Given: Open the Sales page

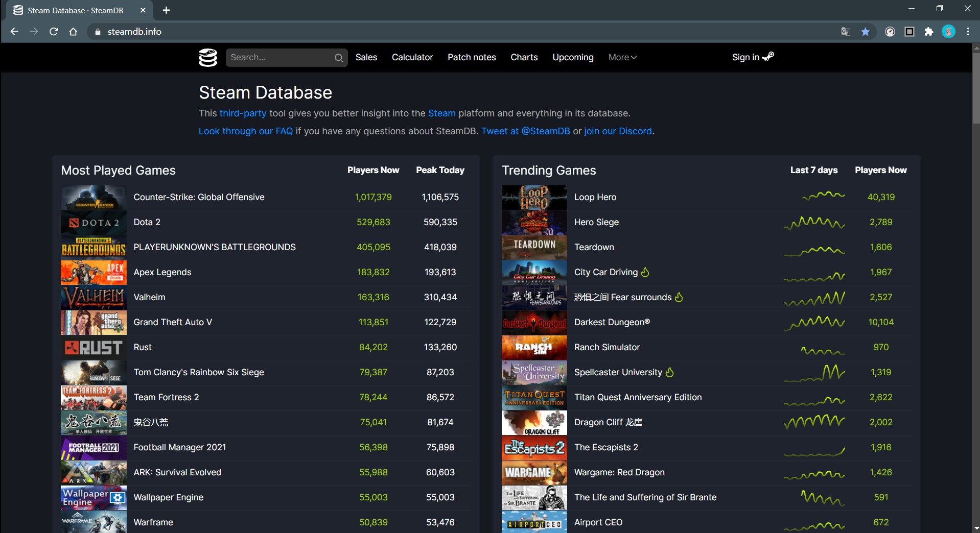Looking at the screenshot, I should tap(366, 57).
